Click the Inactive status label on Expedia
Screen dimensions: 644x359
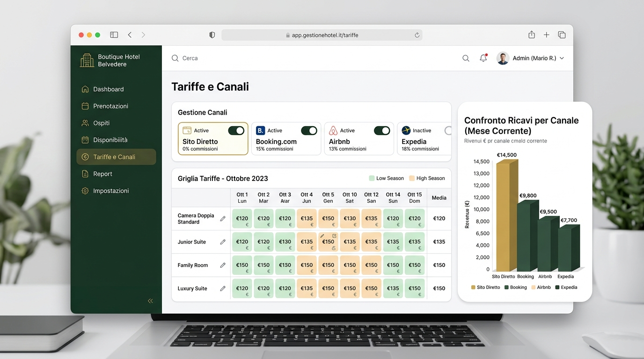point(422,131)
